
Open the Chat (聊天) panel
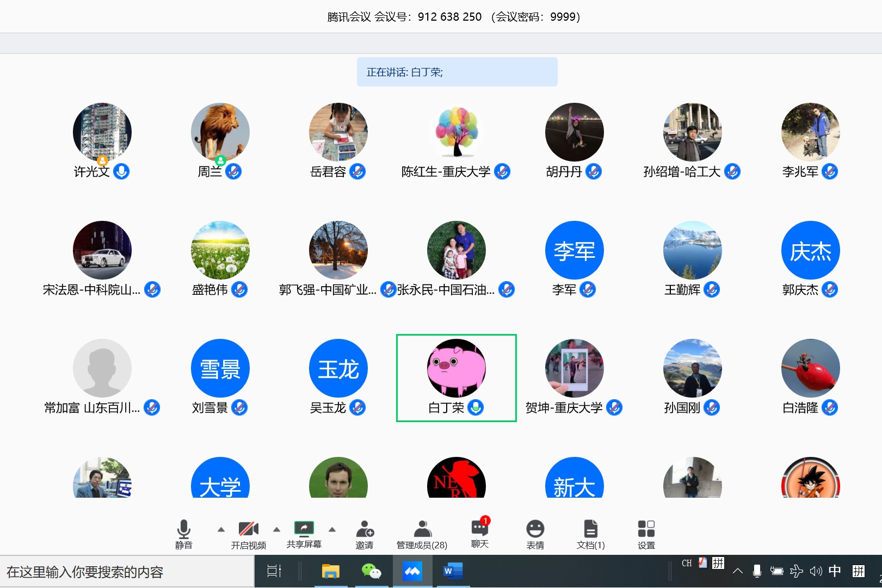pos(479,528)
